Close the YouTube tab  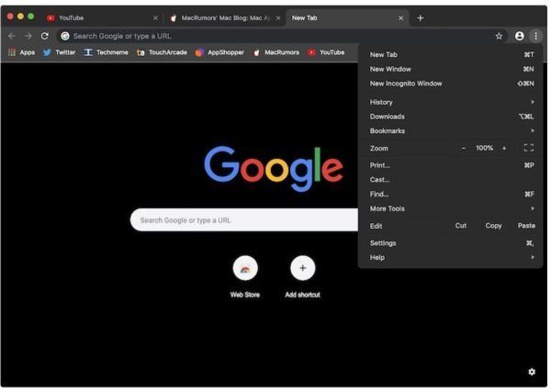click(x=155, y=18)
